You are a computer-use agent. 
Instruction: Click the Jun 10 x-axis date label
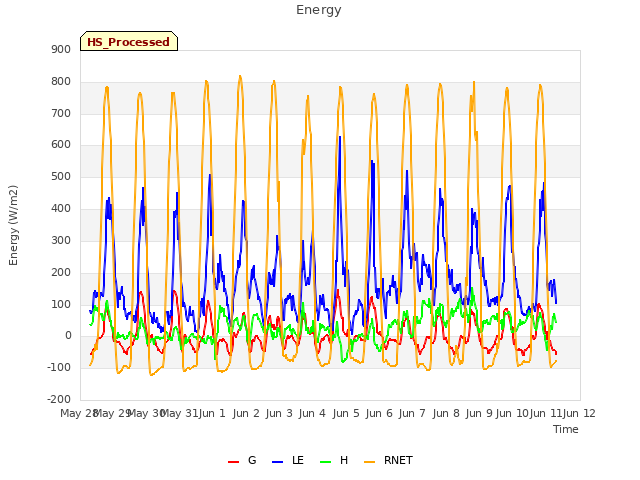(x=512, y=413)
